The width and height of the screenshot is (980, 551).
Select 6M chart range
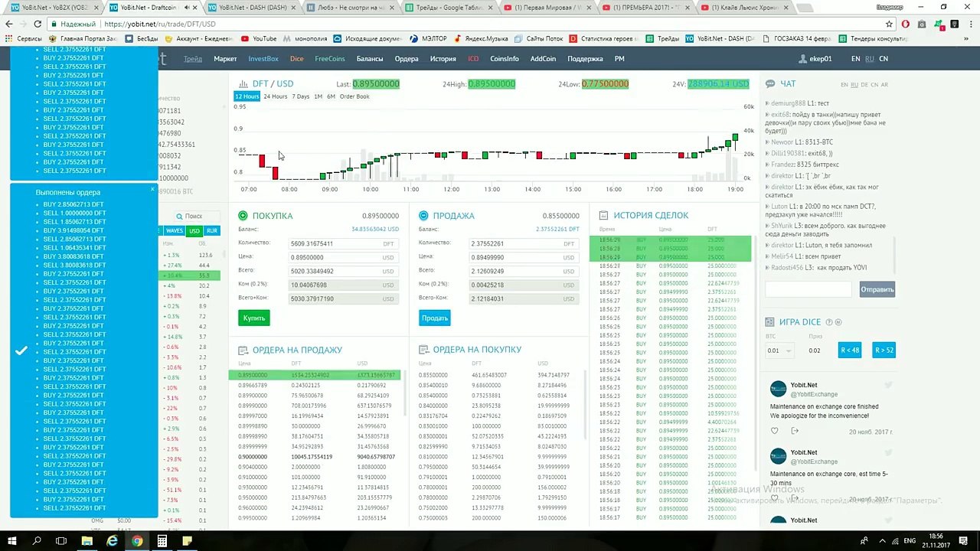[332, 96]
